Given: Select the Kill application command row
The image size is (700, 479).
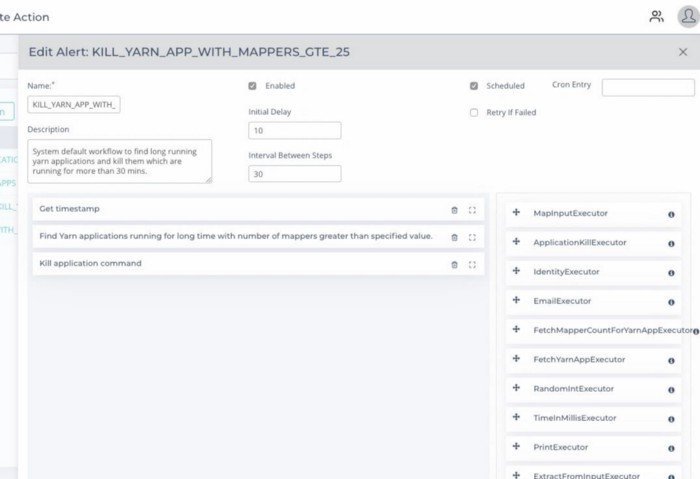Looking at the screenshot, I should coord(258,264).
